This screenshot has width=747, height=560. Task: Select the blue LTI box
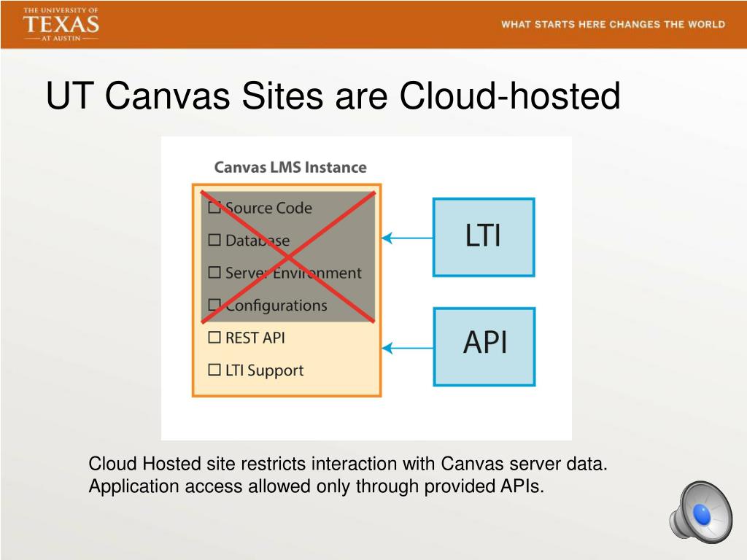[484, 237]
